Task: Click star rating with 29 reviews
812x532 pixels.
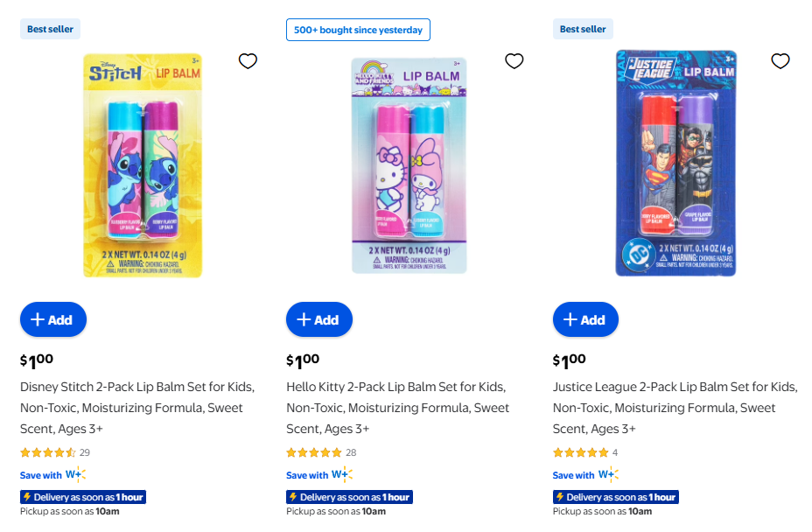Action: point(48,452)
